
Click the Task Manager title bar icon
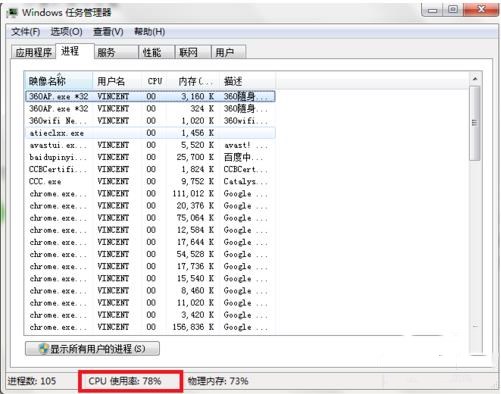(12, 13)
